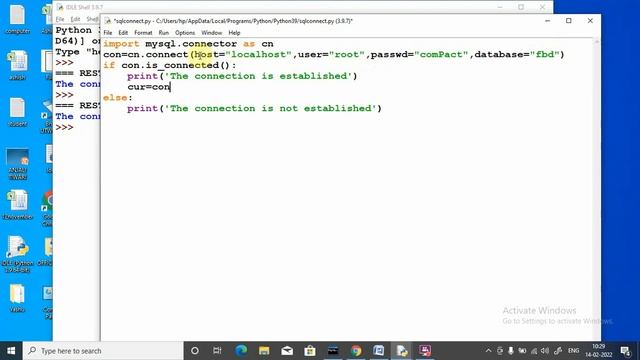640x360 pixels.
Task: Open the pink screen recorder taskbar icon
Action: click(425, 351)
